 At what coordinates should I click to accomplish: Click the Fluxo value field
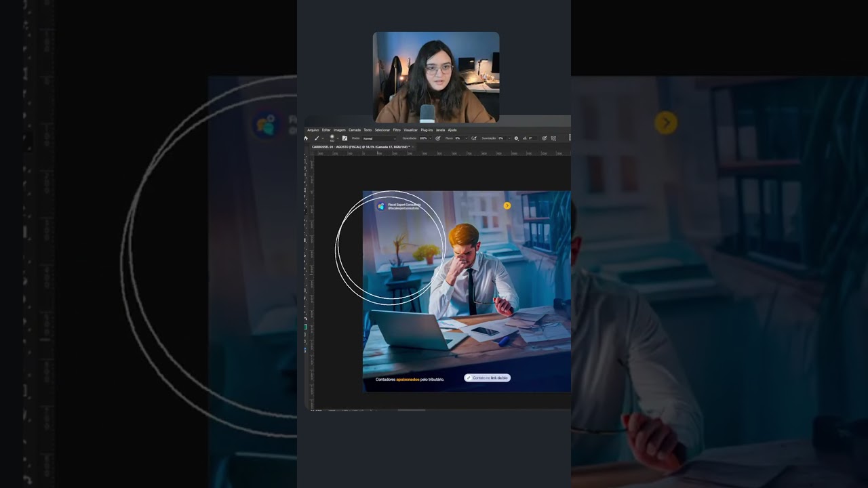coord(459,138)
